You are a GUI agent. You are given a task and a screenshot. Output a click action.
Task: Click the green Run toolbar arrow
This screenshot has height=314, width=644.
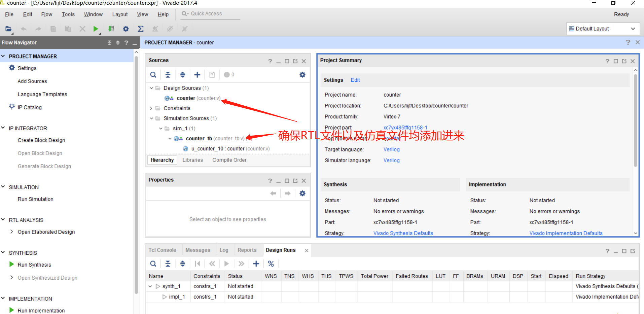pos(96,29)
